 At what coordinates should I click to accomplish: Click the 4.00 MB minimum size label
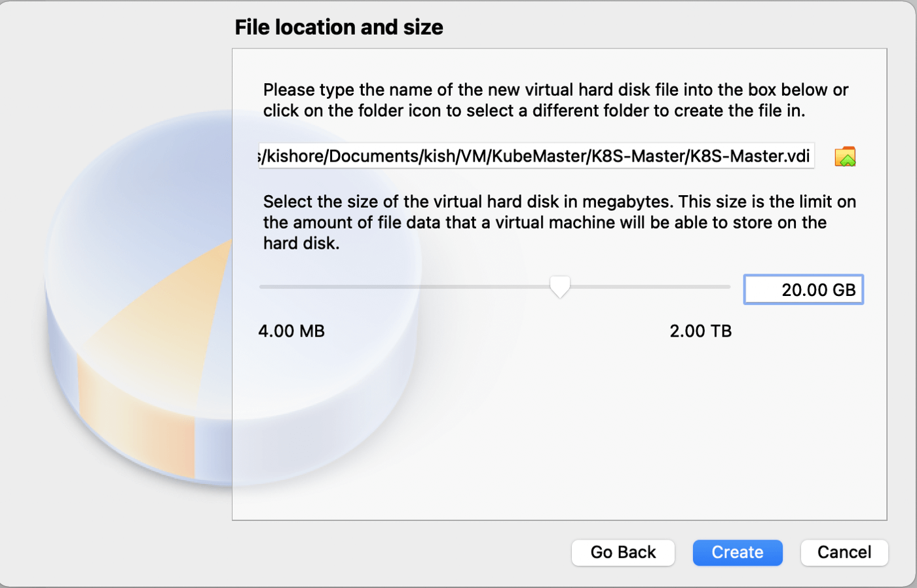pos(291,331)
